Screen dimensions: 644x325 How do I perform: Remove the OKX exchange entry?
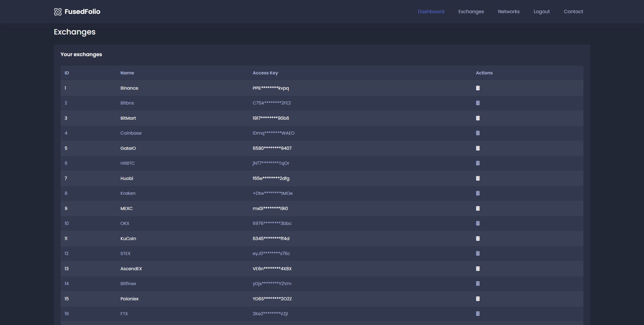click(x=478, y=224)
